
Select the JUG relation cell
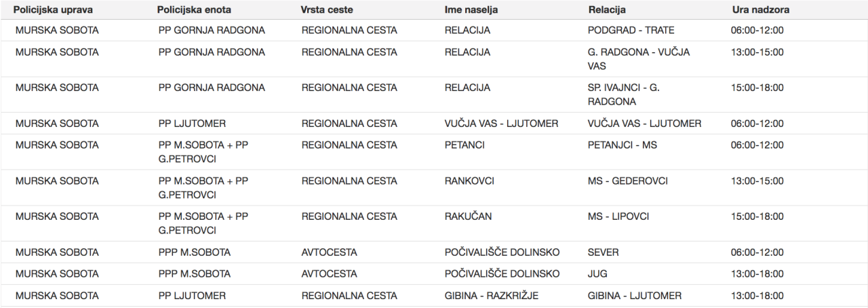point(597,274)
